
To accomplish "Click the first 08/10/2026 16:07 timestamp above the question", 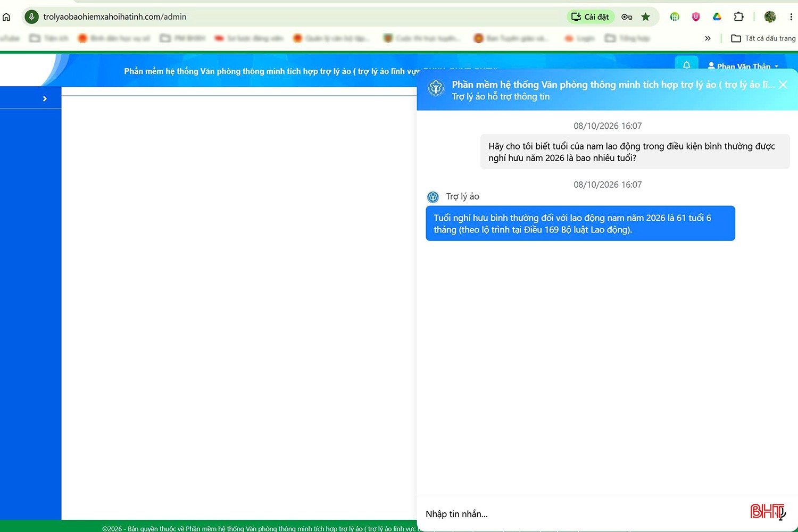I will click(608, 126).
